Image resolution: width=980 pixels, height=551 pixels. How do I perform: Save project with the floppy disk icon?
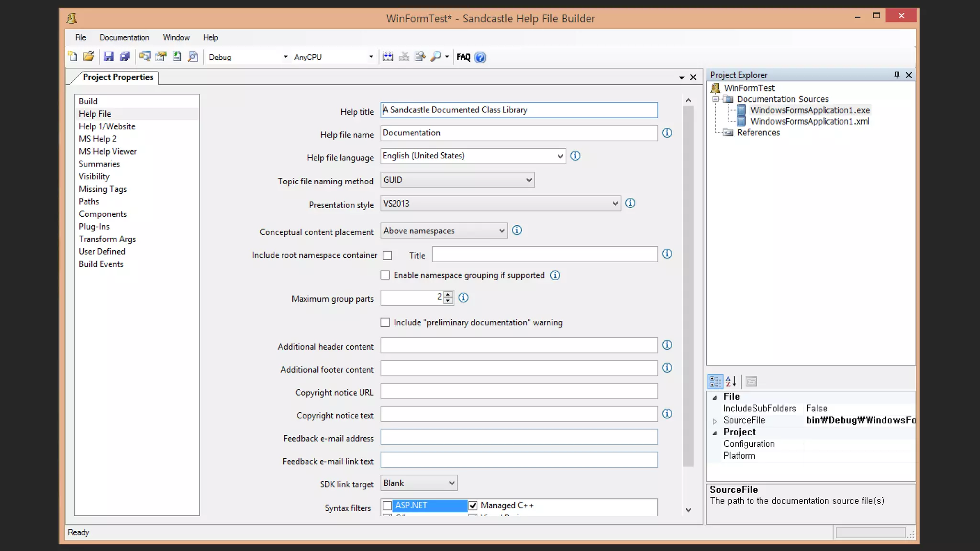click(x=109, y=56)
